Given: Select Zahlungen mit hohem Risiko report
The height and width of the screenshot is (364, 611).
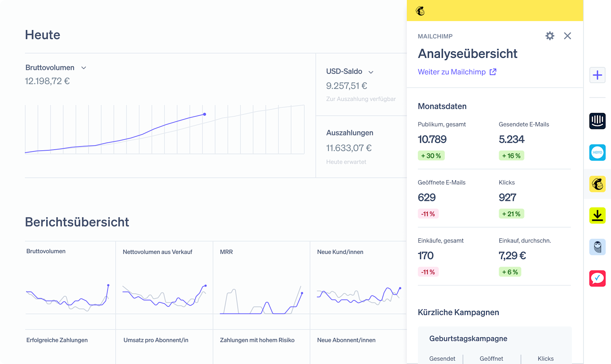Looking at the screenshot, I should click(257, 340).
